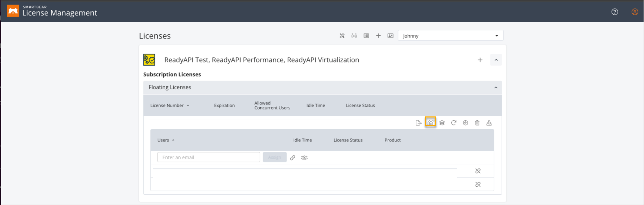Click the Enter an email field
The height and width of the screenshot is (205, 644).
coord(209,157)
